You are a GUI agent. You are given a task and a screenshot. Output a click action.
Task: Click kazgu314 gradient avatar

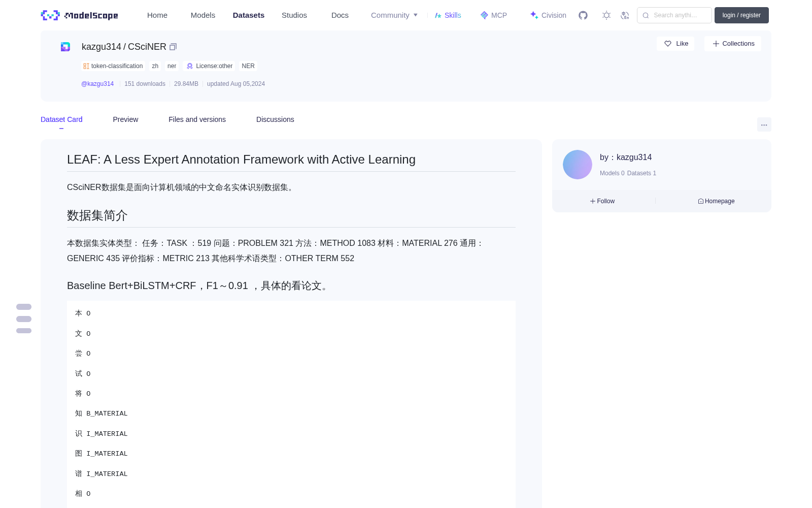(x=578, y=165)
